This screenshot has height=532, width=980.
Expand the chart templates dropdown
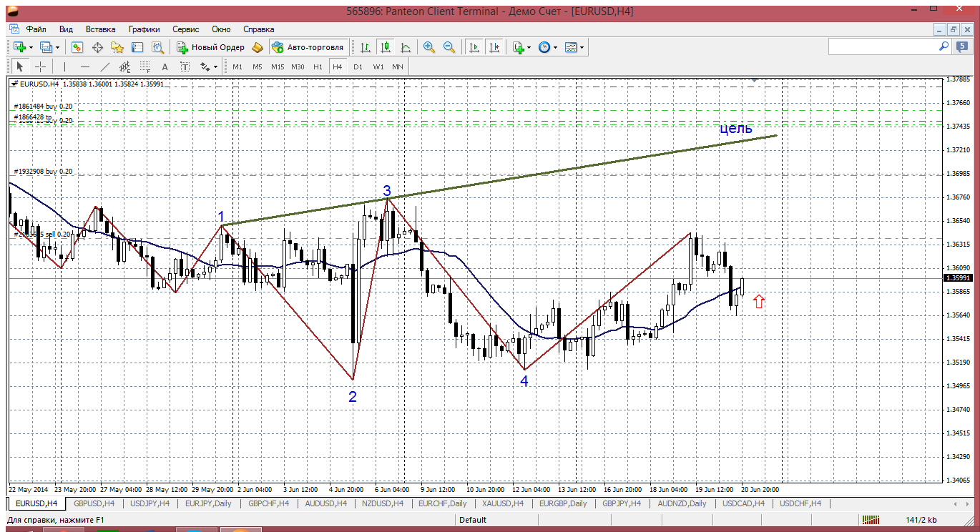click(582, 47)
